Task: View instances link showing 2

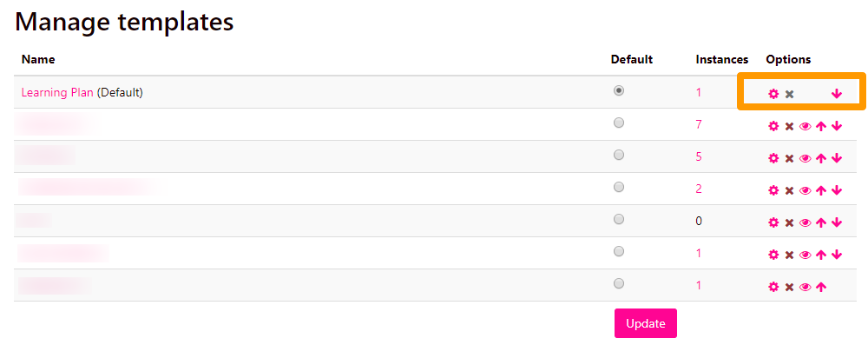Action: [699, 189]
